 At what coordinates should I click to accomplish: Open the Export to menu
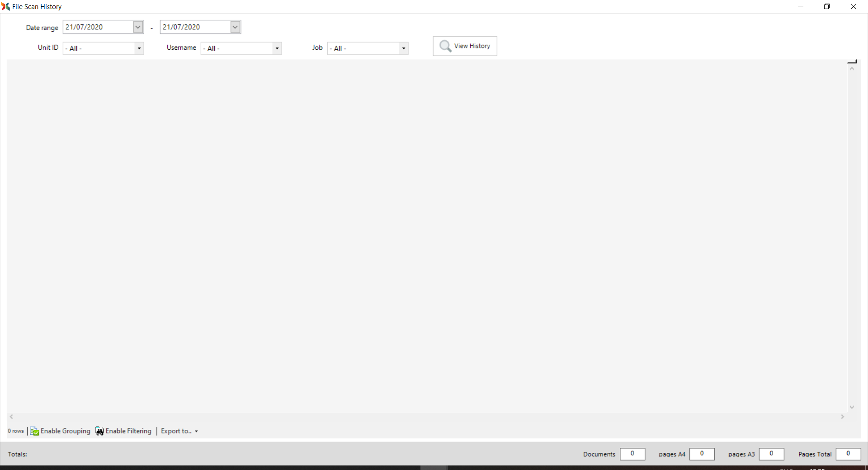click(x=179, y=431)
